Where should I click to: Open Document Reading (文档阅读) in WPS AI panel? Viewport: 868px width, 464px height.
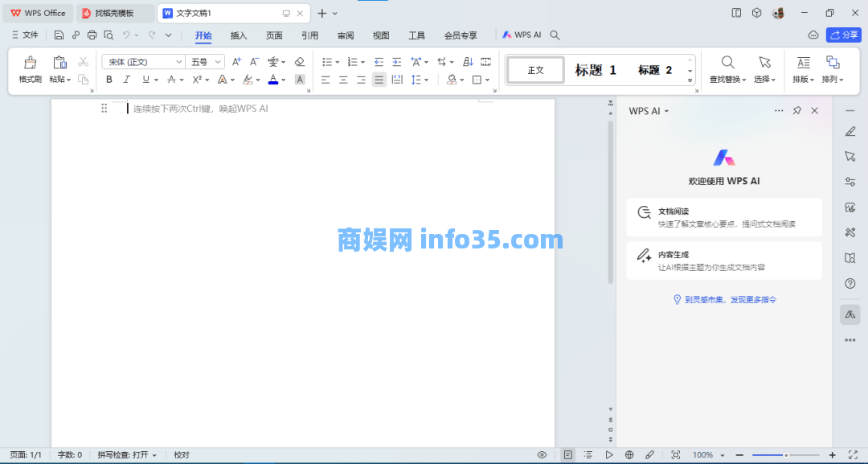pos(724,218)
